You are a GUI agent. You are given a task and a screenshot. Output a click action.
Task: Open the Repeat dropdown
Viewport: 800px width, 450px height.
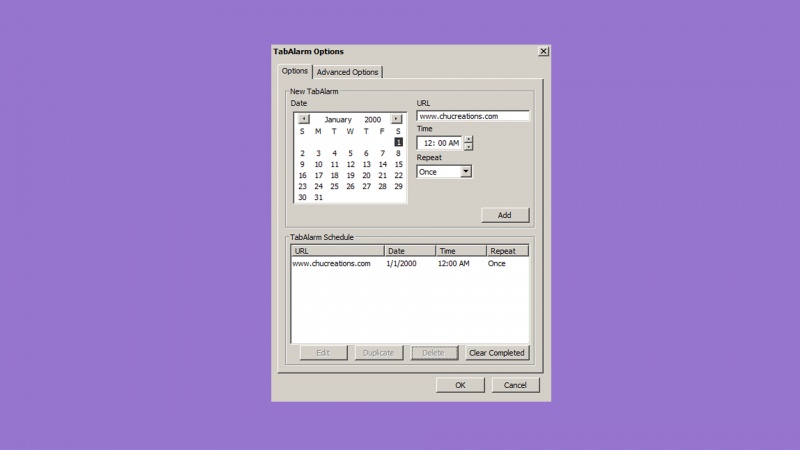point(466,172)
